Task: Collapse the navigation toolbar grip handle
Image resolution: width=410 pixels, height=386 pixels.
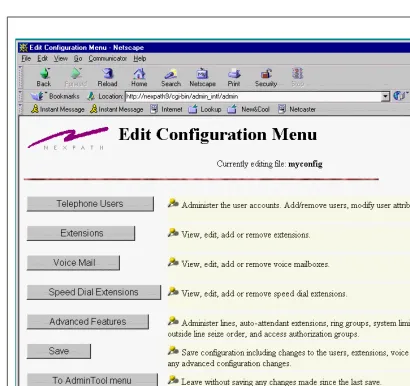Action: [21, 77]
